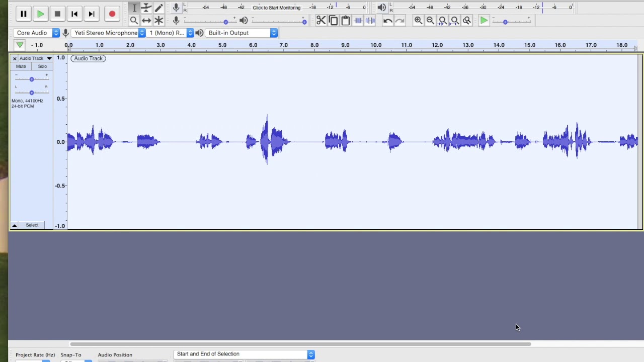Click the output device speaker icon
Image resolution: width=644 pixels, height=362 pixels.
click(199, 33)
